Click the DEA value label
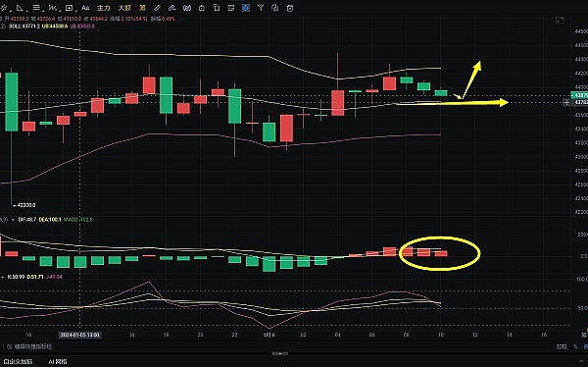The width and height of the screenshot is (588, 367). [50, 220]
